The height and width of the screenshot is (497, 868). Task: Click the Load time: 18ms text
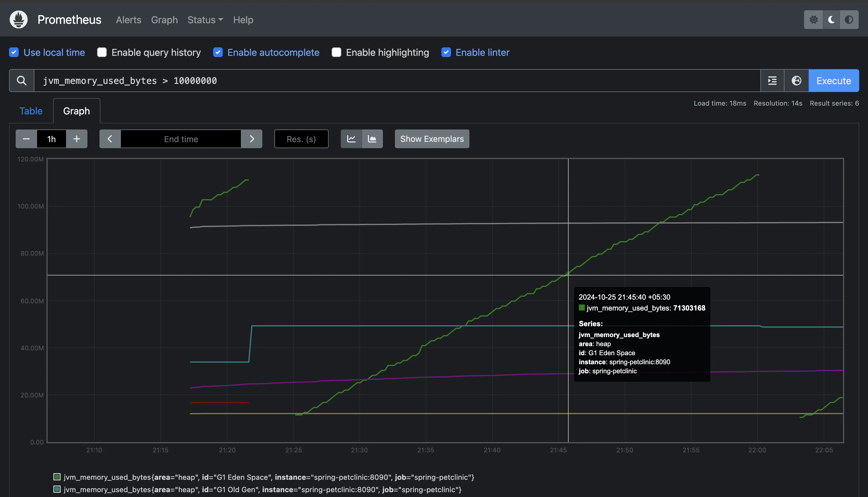(x=720, y=103)
